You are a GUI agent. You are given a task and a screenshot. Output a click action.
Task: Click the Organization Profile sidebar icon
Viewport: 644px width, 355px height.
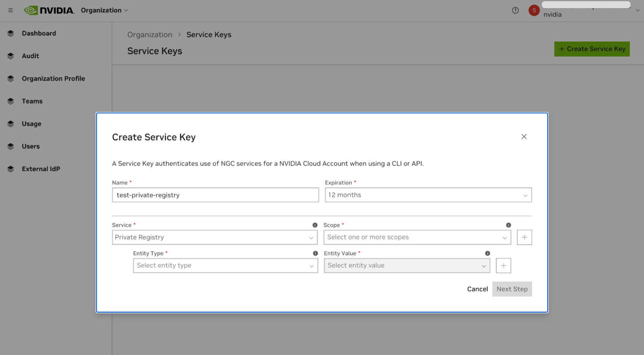[11, 79]
